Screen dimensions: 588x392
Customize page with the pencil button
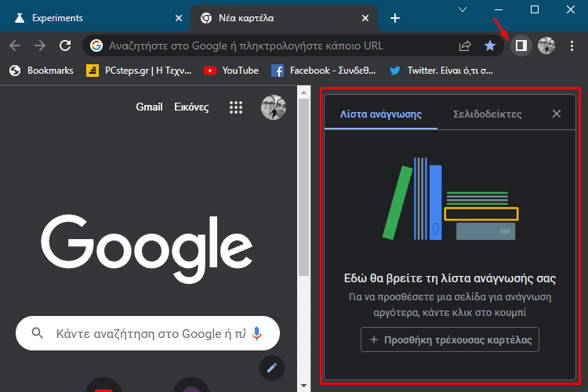click(x=272, y=368)
